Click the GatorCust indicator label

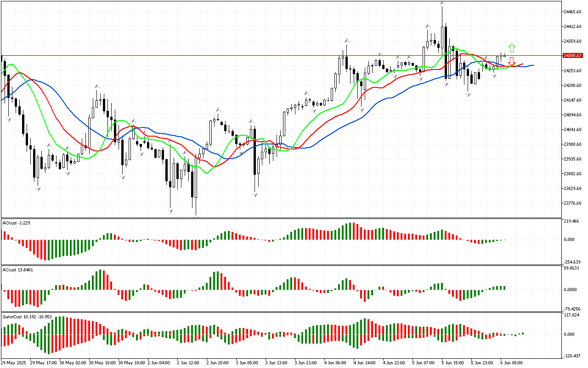pos(27,316)
